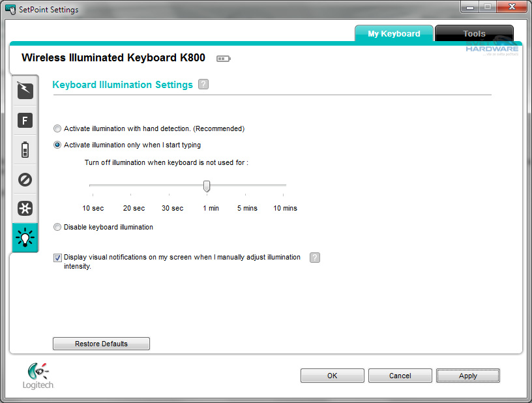Open the inactive keys sidebar icon
Screen dimensions: 532x403
(25, 179)
